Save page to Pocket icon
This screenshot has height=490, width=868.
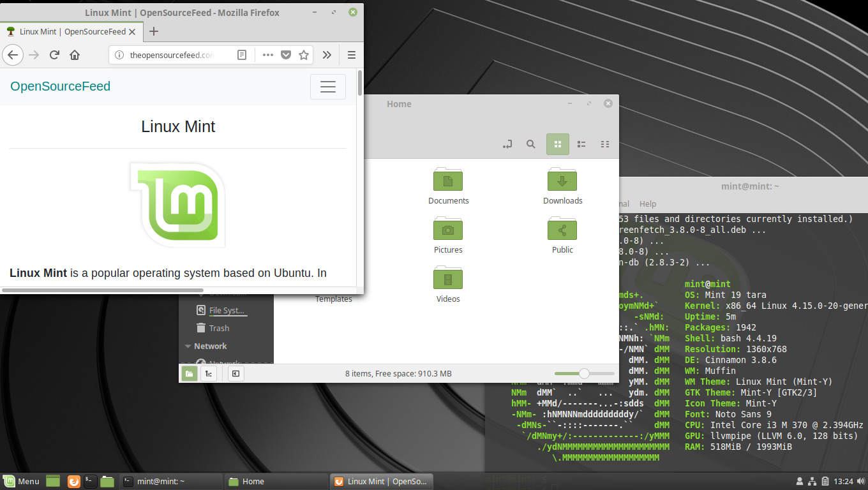(x=286, y=55)
